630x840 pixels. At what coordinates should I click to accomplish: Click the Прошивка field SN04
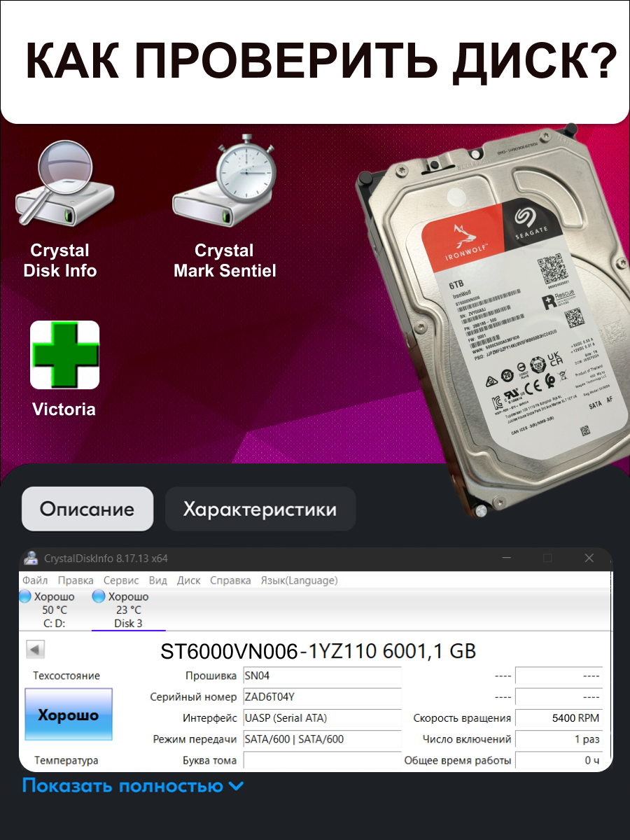tap(322, 675)
